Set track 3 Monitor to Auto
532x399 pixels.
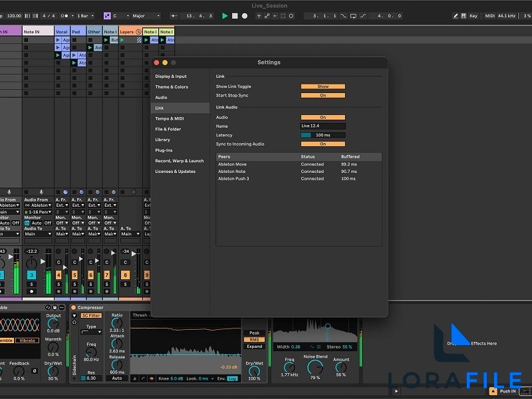coord(37,223)
